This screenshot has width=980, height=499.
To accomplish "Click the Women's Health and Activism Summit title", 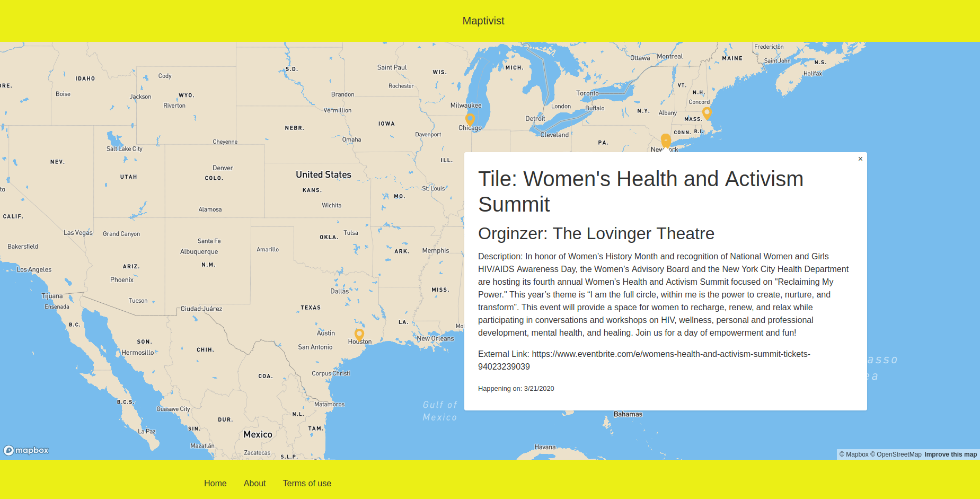I will click(x=640, y=191).
